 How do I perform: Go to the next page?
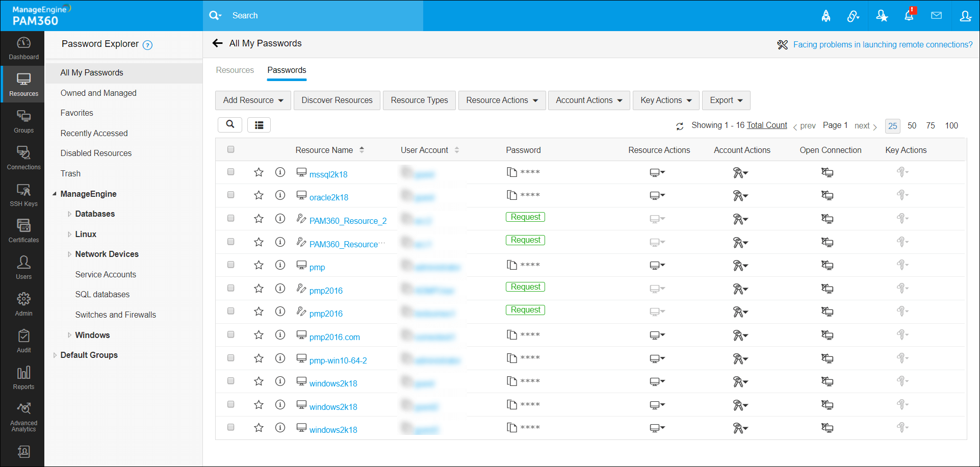865,126
